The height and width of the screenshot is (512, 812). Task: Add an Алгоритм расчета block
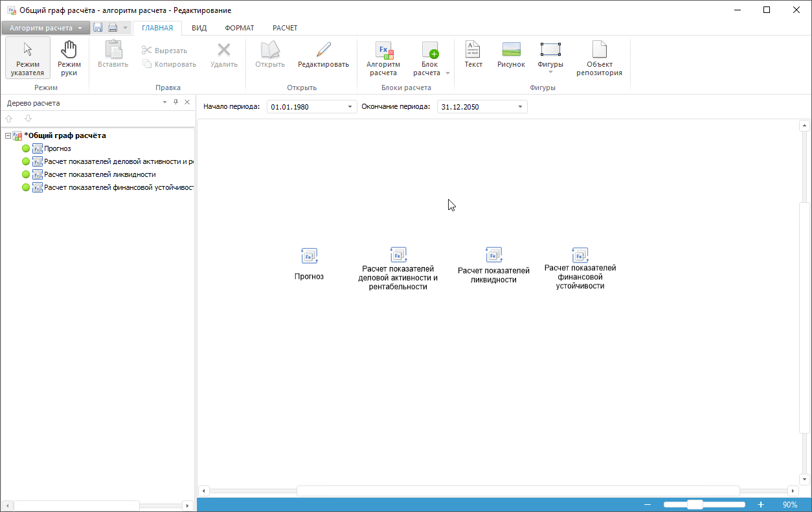click(383, 58)
